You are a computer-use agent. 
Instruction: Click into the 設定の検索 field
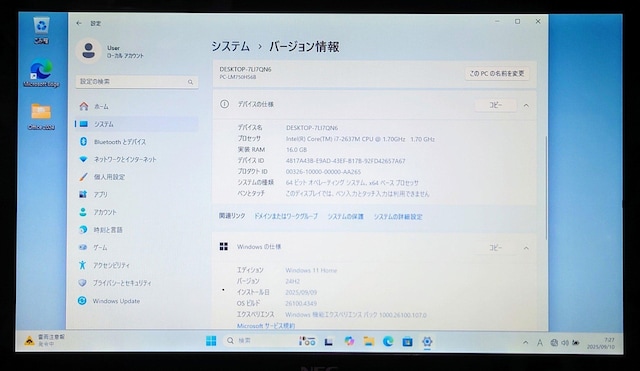click(x=137, y=82)
